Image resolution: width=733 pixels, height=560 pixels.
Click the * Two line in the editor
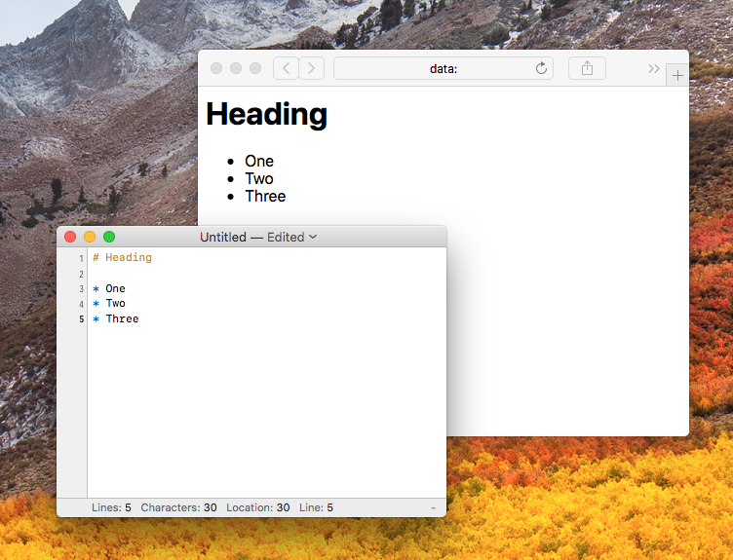[x=109, y=304]
